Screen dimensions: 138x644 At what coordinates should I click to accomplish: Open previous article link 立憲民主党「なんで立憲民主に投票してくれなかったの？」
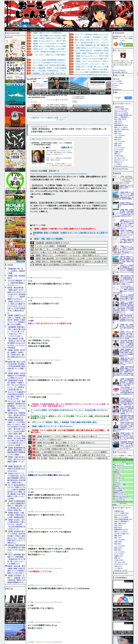(48, 118)
